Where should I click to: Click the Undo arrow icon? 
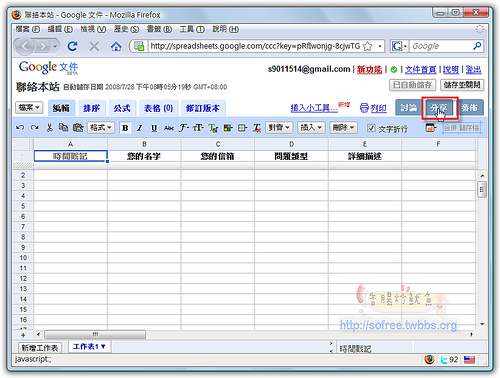20,128
